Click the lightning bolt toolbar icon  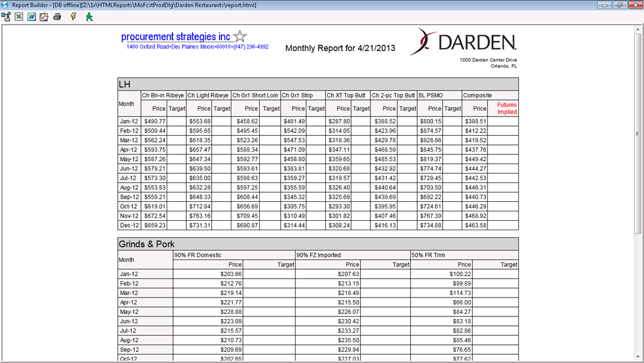point(74,17)
